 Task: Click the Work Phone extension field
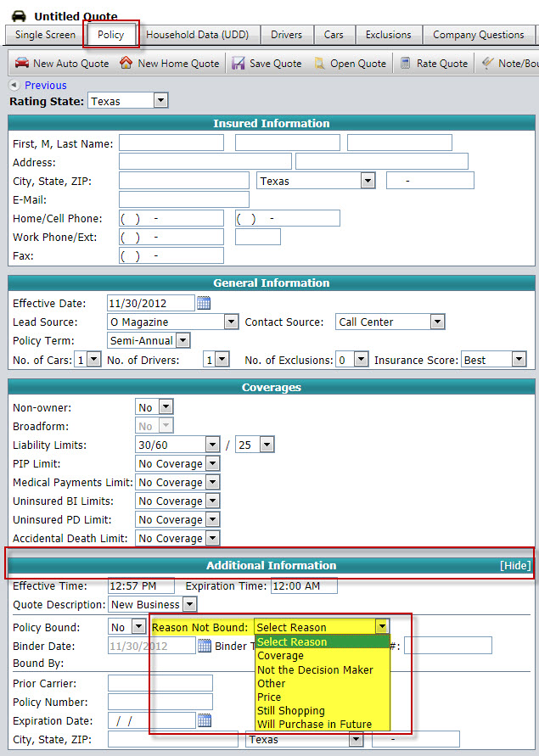(x=258, y=237)
